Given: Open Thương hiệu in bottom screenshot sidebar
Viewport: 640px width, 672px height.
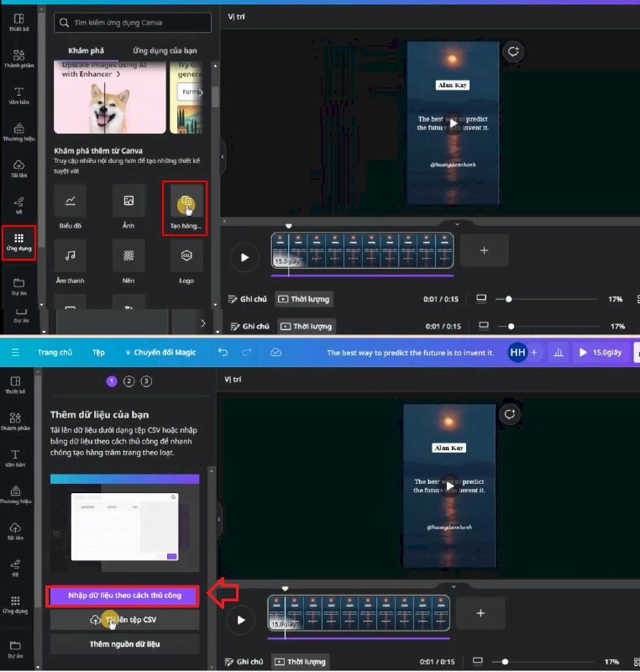Looking at the screenshot, I should (x=15, y=495).
